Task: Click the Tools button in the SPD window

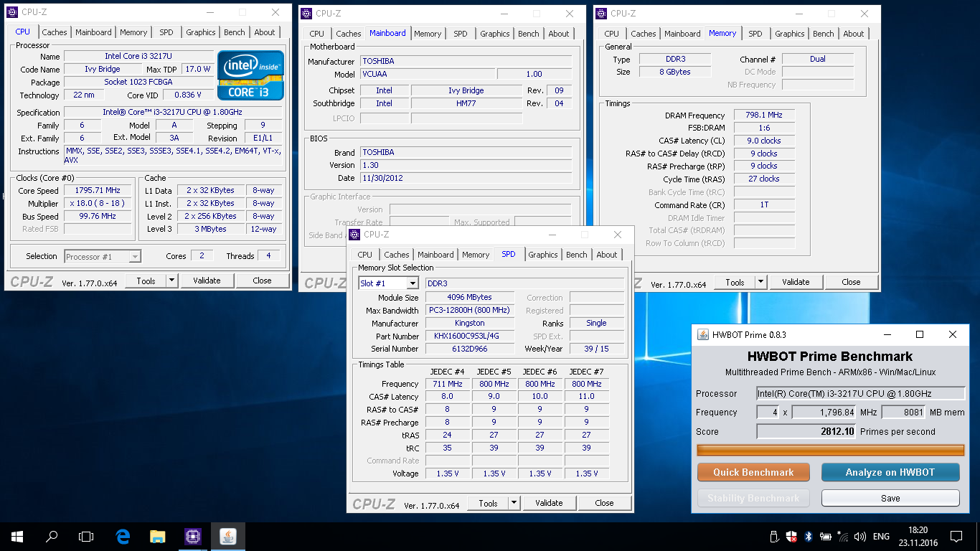Action: [x=489, y=503]
